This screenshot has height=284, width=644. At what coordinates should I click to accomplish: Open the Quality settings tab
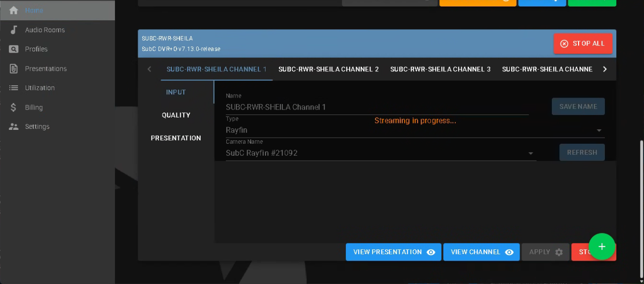[176, 115]
